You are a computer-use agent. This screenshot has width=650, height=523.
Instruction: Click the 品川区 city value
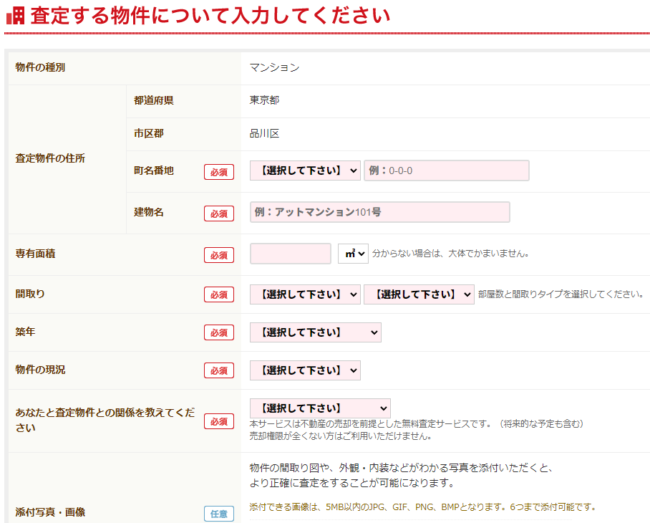click(x=264, y=133)
